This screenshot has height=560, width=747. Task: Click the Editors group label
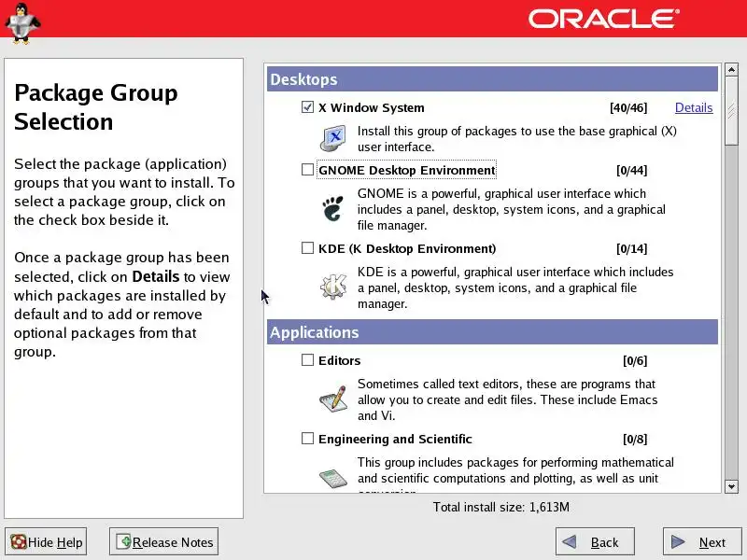point(339,360)
